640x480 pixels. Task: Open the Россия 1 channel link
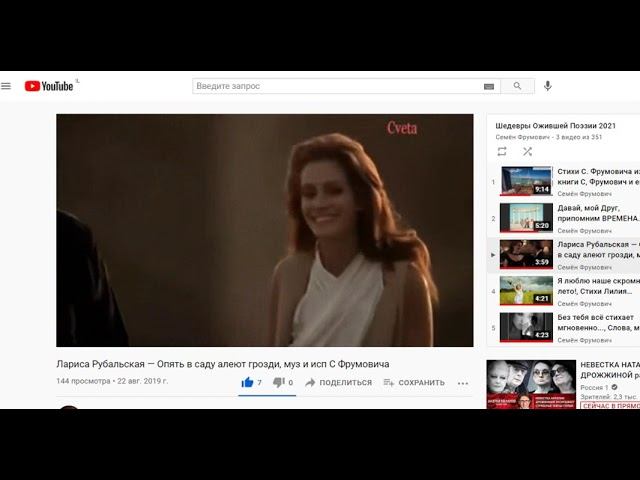click(595, 387)
